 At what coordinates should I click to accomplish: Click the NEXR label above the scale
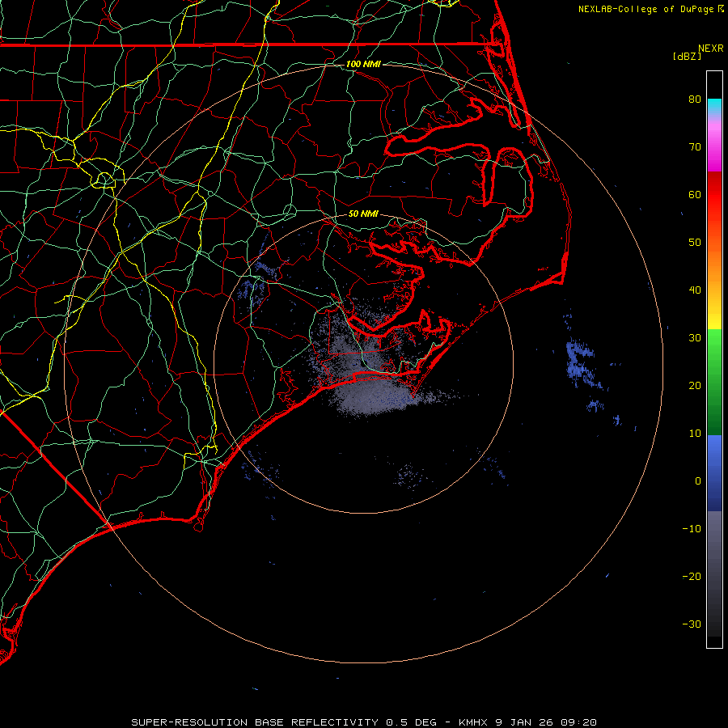coord(711,49)
